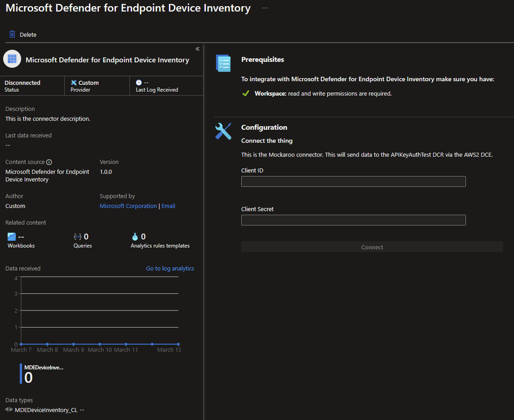
Task: Click the Delete trash can icon
Action: 12,34
